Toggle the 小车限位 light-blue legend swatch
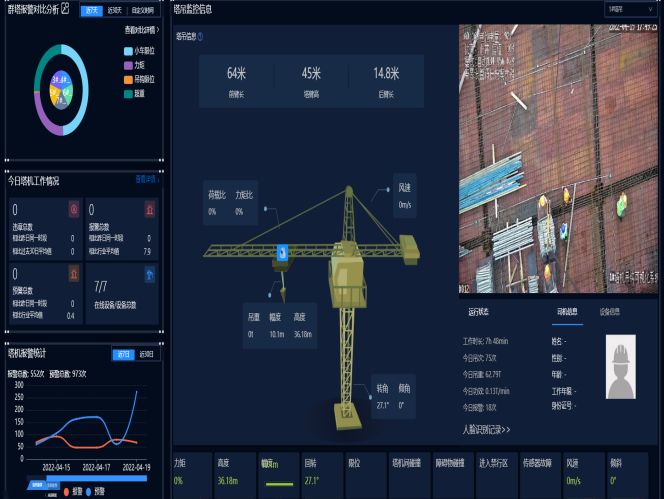 pyautogui.click(x=128, y=51)
